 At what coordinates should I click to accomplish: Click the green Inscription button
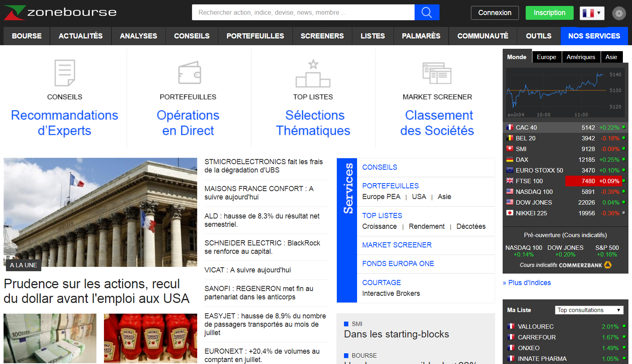[x=549, y=13]
